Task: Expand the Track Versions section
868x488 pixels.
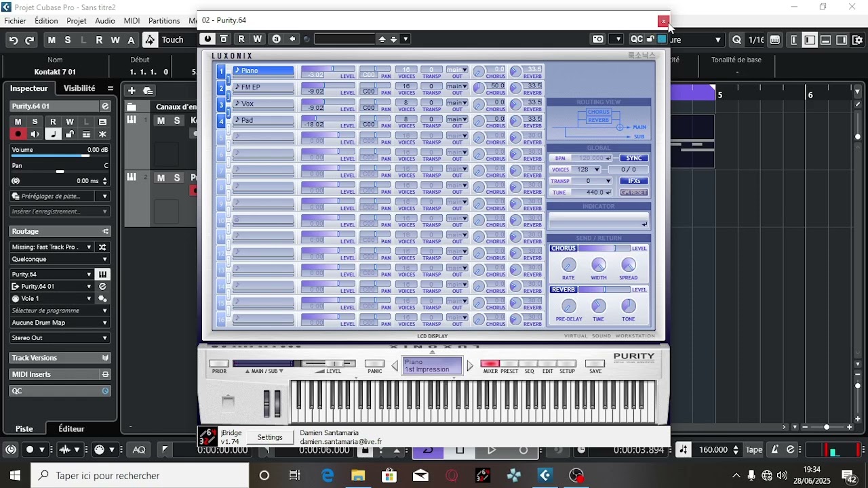Action: point(60,358)
